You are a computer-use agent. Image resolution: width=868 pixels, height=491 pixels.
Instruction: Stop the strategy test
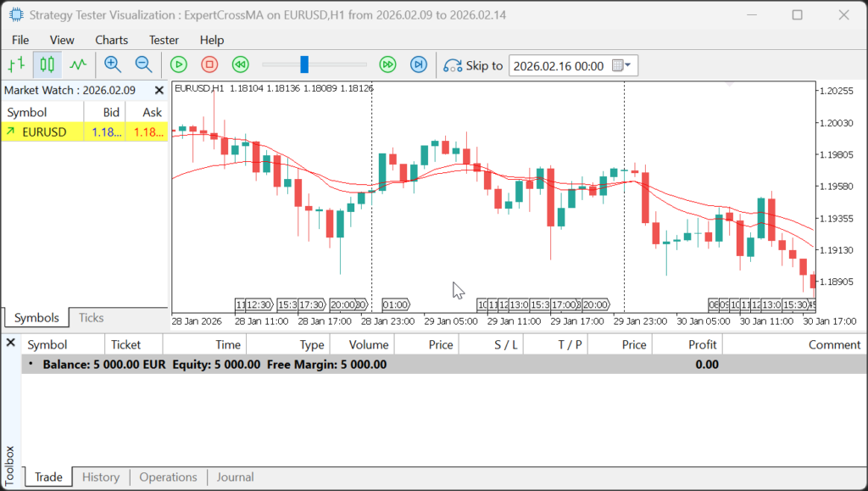pos(209,65)
